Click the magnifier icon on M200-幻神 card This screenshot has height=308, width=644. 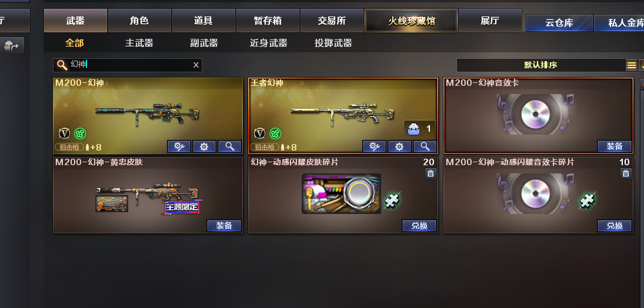229,146
